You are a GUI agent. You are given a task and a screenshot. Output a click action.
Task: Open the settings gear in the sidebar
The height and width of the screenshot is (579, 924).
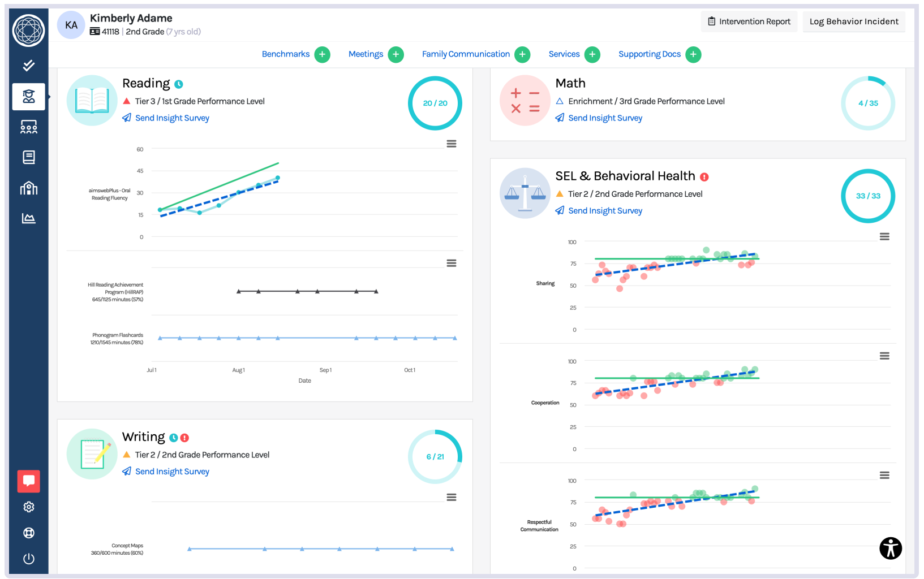pos(28,507)
